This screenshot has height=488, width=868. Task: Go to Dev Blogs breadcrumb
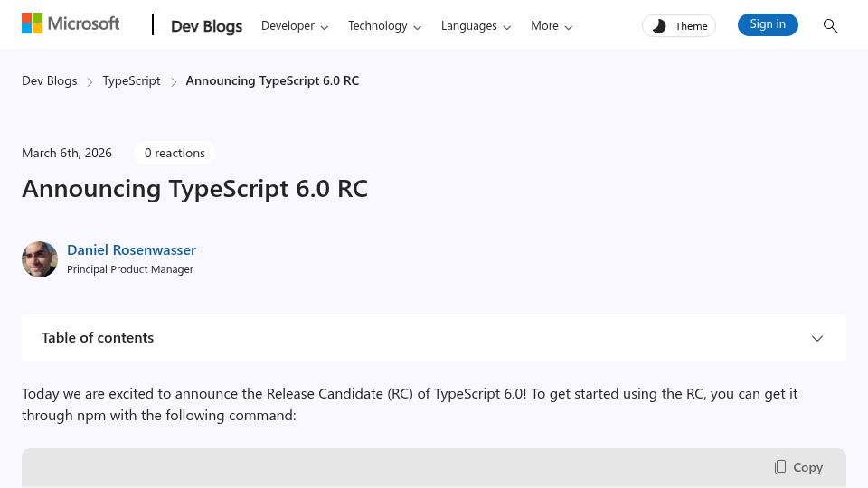point(49,80)
